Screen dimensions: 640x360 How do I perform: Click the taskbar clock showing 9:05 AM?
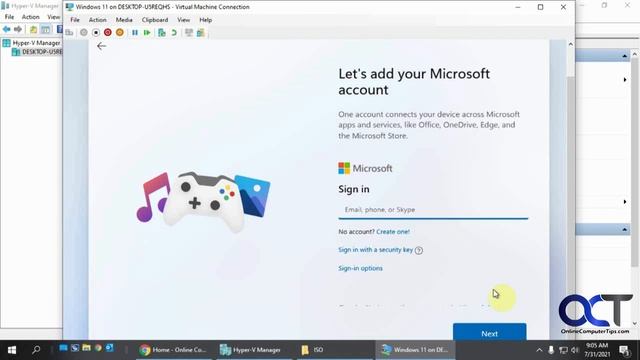(597, 350)
